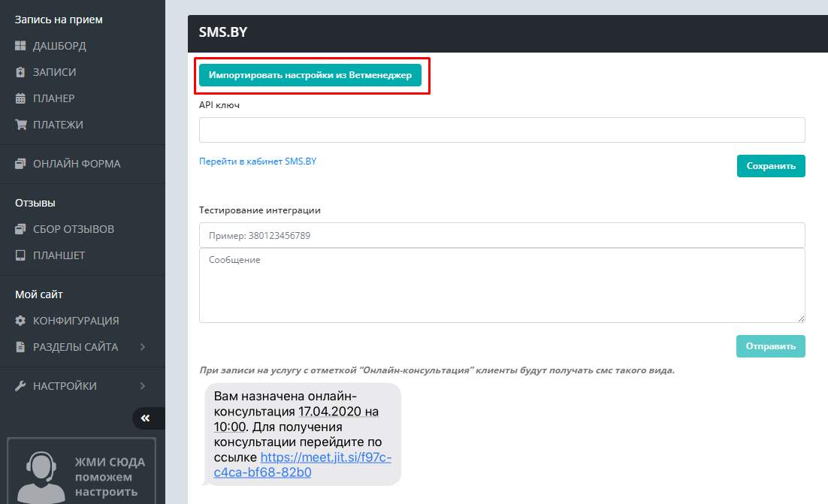Open the meet.jit.si link in SMS preview

303,465
